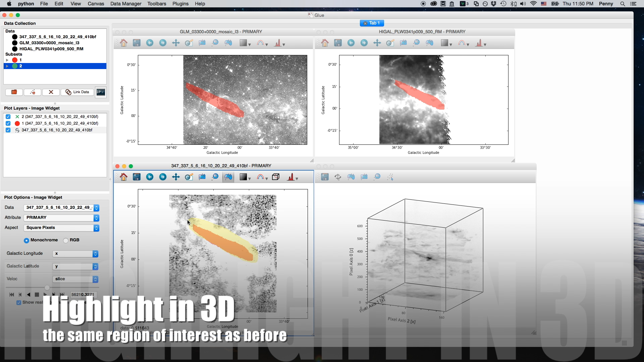Select the rectangular selection tool in the GLM viewer
Image resolution: width=644 pixels, height=362 pixels.
click(202, 43)
